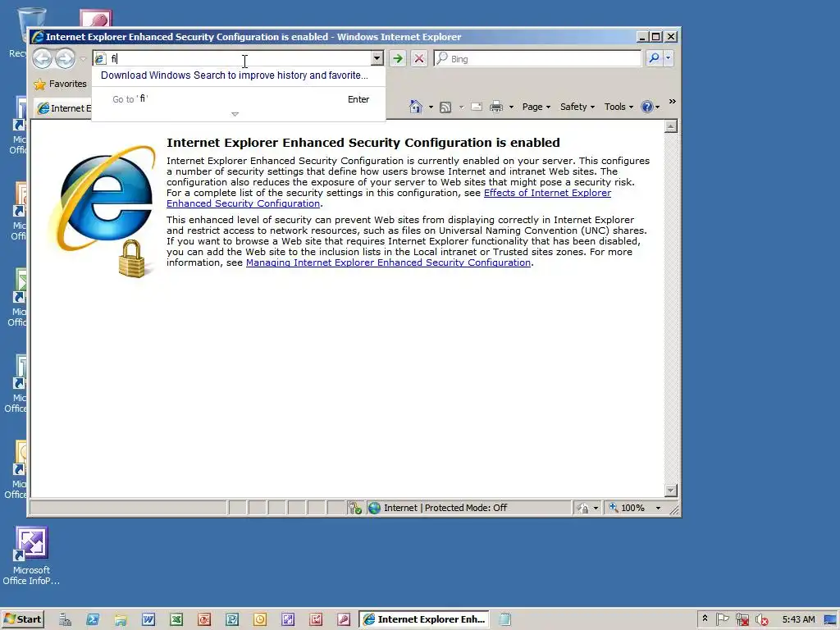Open Windows Explorer folder in taskbar
840x630 pixels.
click(121, 619)
